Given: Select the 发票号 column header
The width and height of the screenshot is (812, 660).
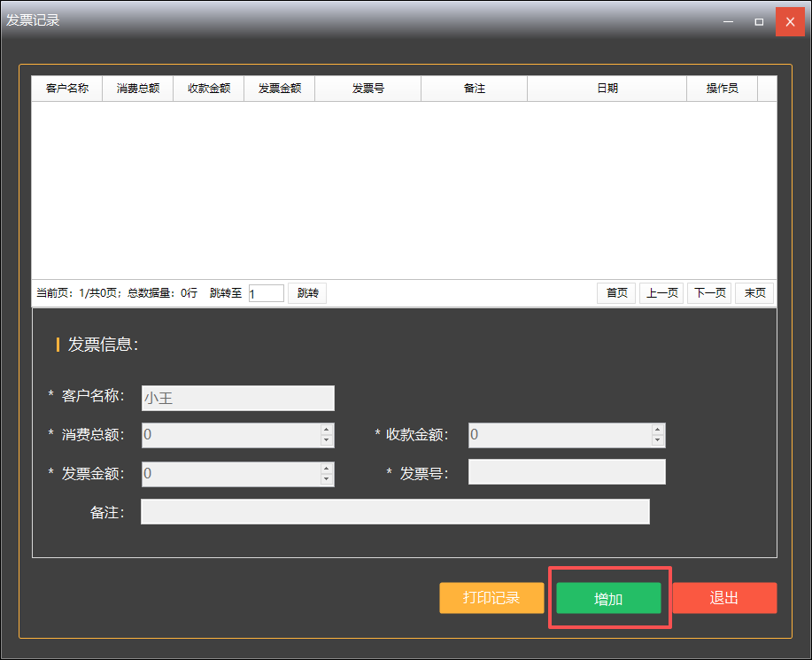Looking at the screenshot, I should click(367, 89).
